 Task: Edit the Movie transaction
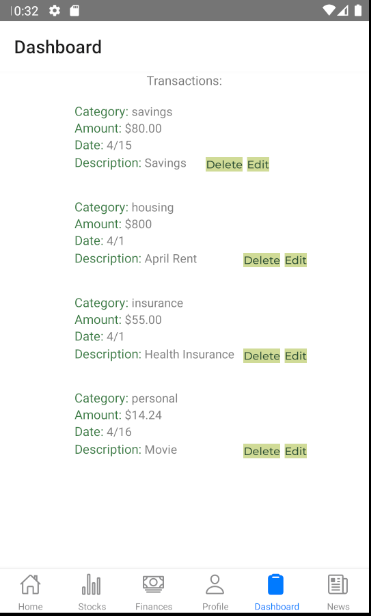[296, 451]
